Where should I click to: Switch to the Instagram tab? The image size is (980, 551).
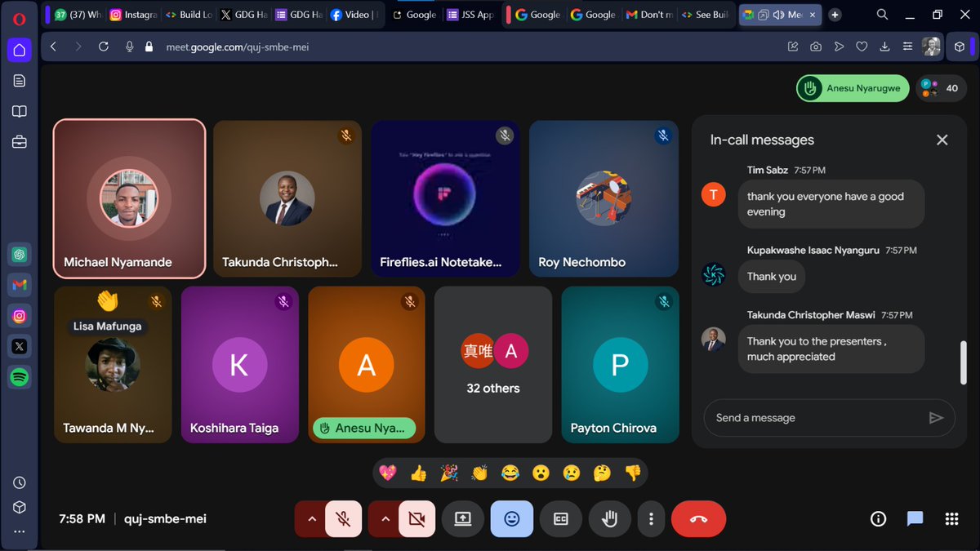click(132, 15)
